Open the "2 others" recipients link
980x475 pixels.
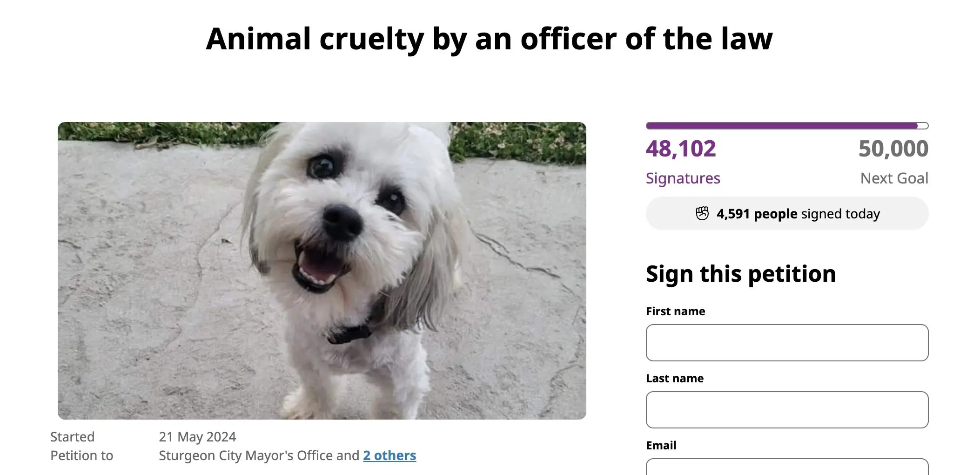click(389, 455)
